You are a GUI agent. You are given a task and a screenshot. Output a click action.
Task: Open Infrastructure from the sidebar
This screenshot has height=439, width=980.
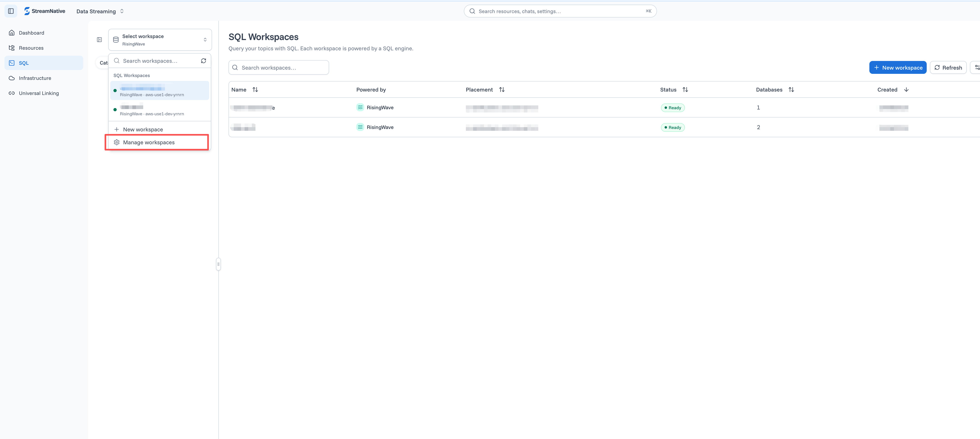click(44, 78)
